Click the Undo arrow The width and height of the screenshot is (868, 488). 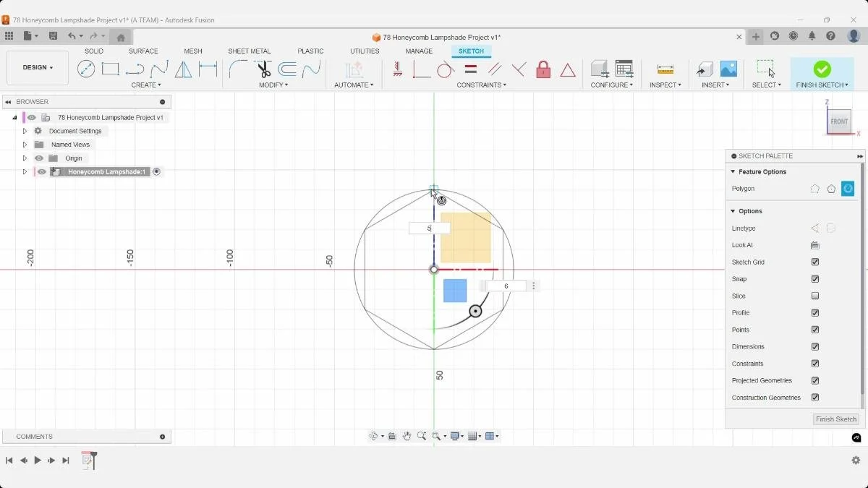click(72, 36)
